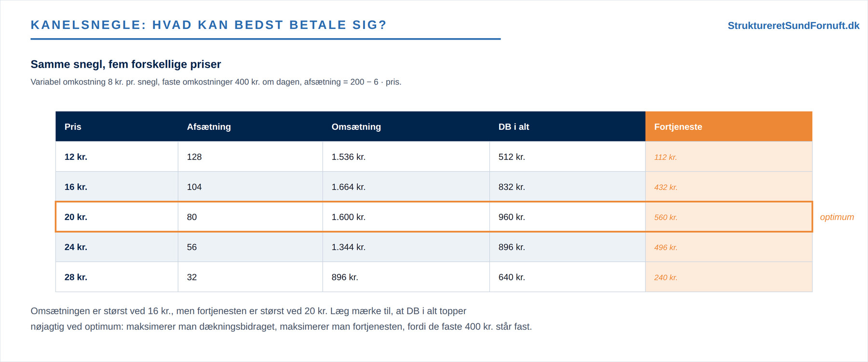
Task: Select the Afsætning value 128
Action: point(250,156)
